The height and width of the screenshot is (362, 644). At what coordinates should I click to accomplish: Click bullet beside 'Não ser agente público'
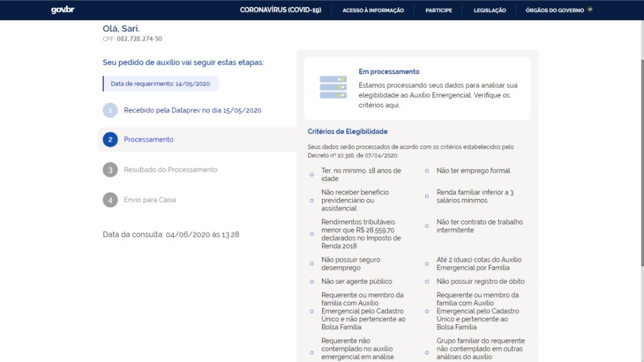[x=311, y=281]
